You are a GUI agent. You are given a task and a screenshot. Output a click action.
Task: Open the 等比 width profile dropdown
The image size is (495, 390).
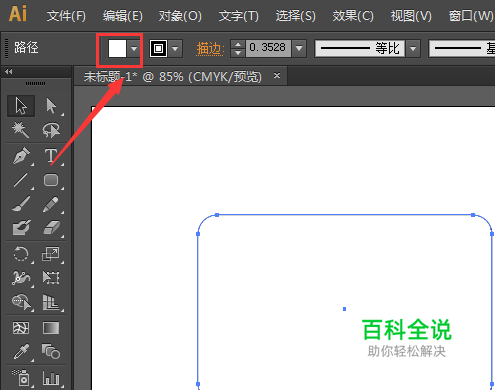click(413, 49)
